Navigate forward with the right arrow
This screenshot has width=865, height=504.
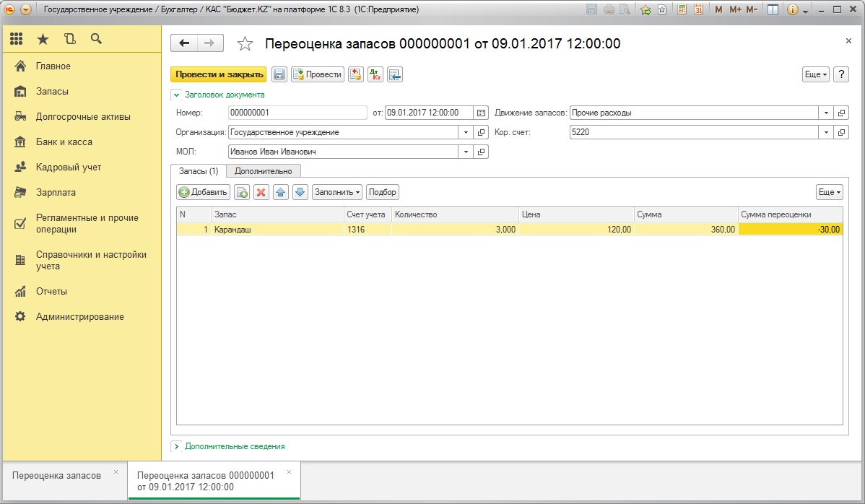coord(209,43)
